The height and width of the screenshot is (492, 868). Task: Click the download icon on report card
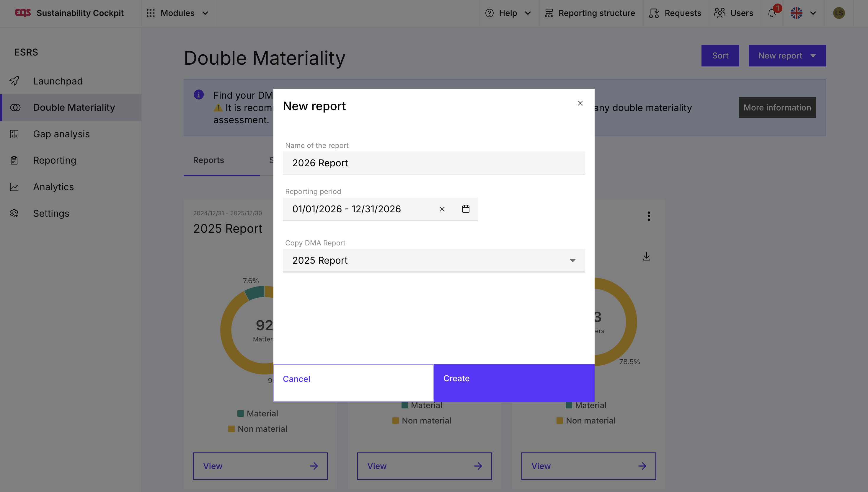(x=647, y=256)
